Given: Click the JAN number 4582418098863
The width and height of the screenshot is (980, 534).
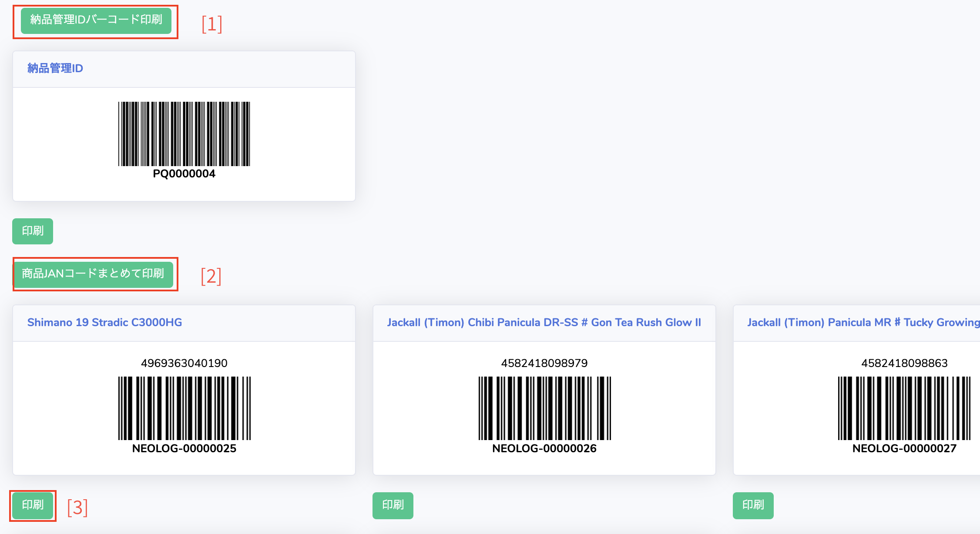Looking at the screenshot, I should (904, 363).
